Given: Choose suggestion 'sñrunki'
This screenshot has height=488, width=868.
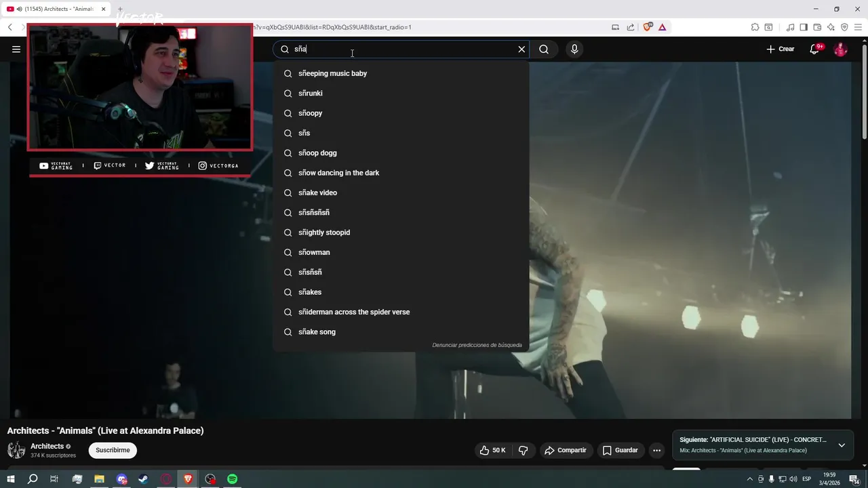Looking at the screenshot, I should (x=401, y=93).
